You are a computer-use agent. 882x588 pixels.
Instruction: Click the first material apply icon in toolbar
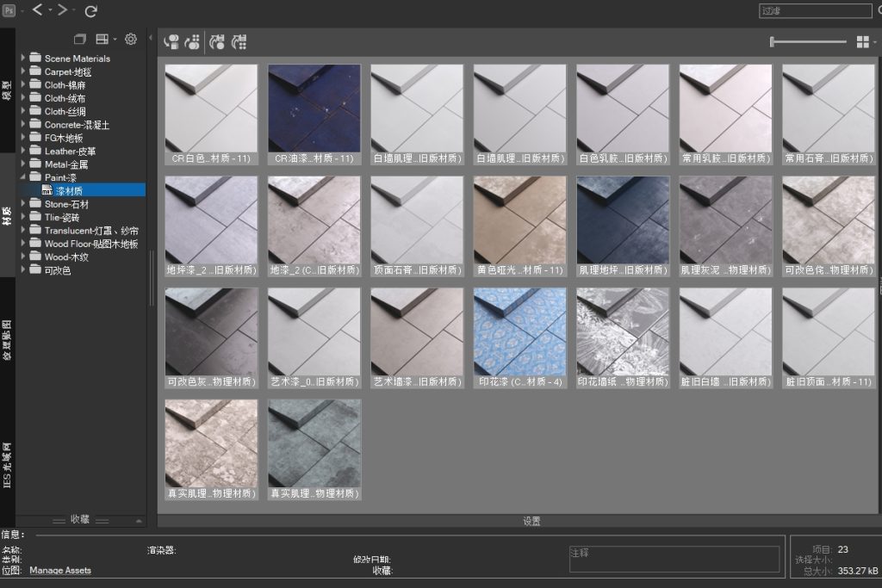[171, 41]
